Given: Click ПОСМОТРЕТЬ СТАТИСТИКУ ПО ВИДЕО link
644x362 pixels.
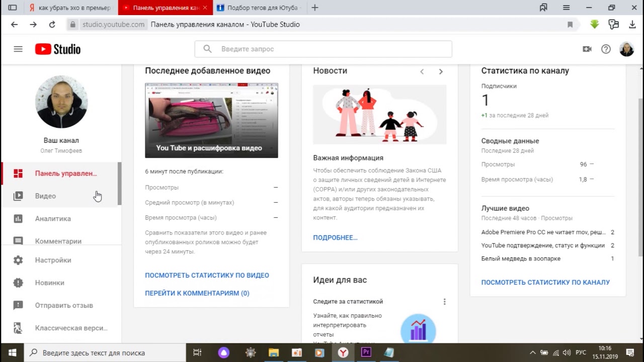Looking at the screenshot, I should [x=207, y=275].
